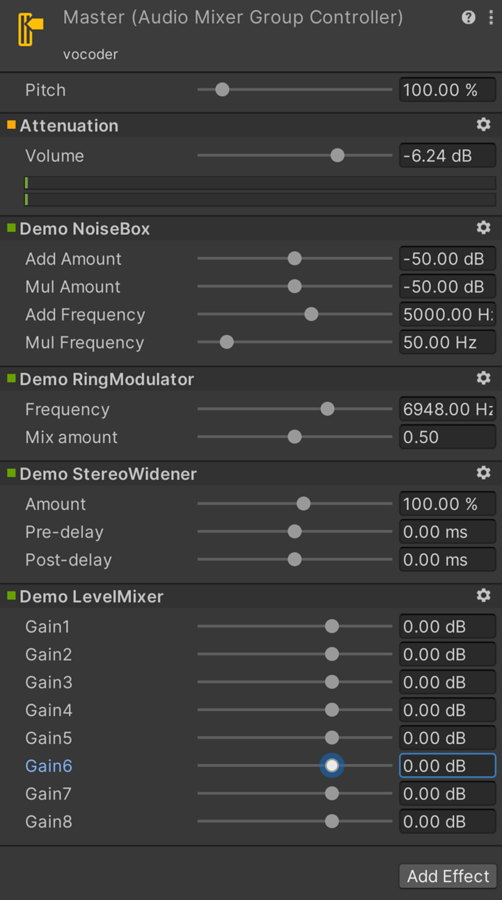Open the three-dot inspector menu

tap(491, 17)
